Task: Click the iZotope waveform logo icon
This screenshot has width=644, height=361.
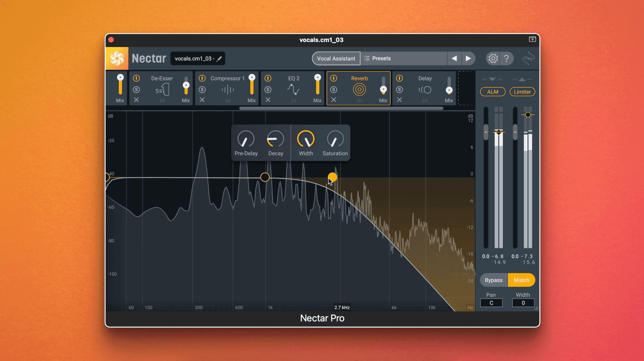Action: pyautogui.click(x=528, y=58)
